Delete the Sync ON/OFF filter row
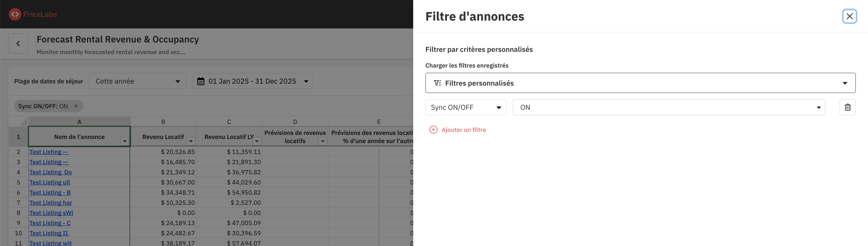 847,107
